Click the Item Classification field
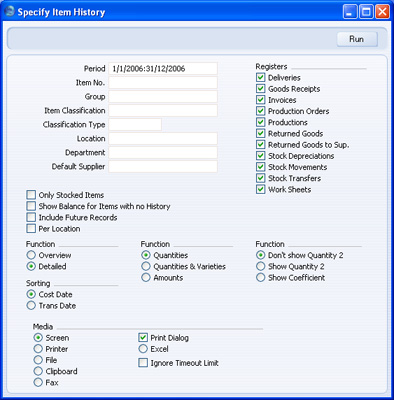Screen dimensions: 394x400 pos(163,111)
